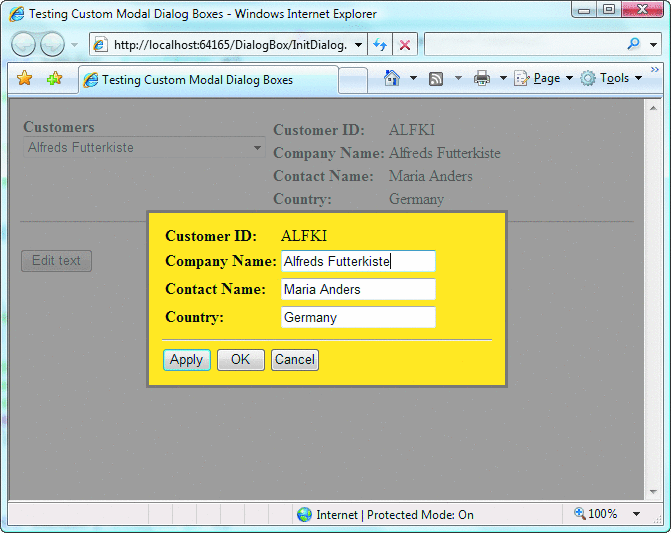Click the Internet zone globe icon
This screenshot has height=533, width=671.
point(304,515)
